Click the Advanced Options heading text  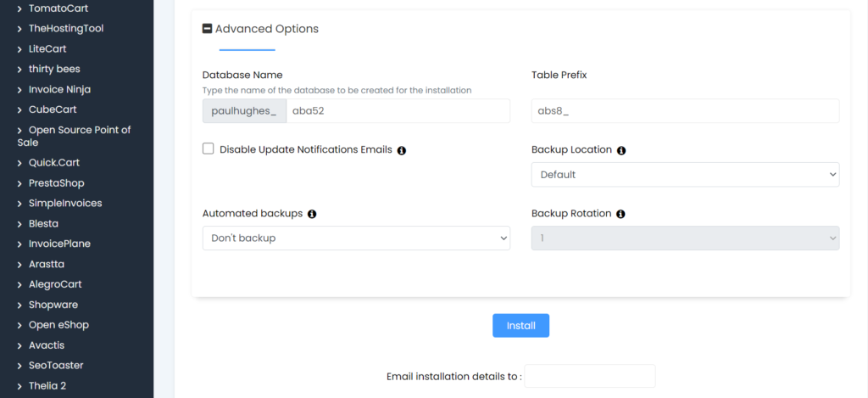267,29
